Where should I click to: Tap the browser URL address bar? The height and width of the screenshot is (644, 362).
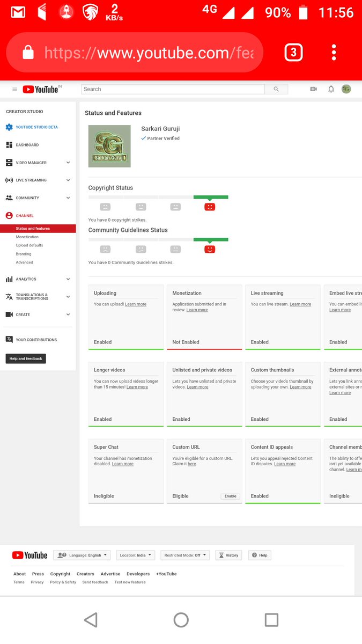pos(135,53)
